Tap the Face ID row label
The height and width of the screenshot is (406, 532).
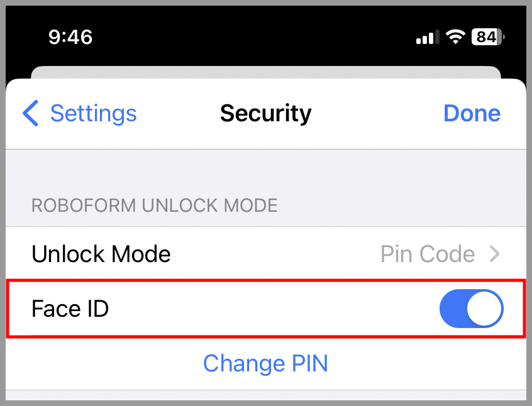tap(70, 309)
